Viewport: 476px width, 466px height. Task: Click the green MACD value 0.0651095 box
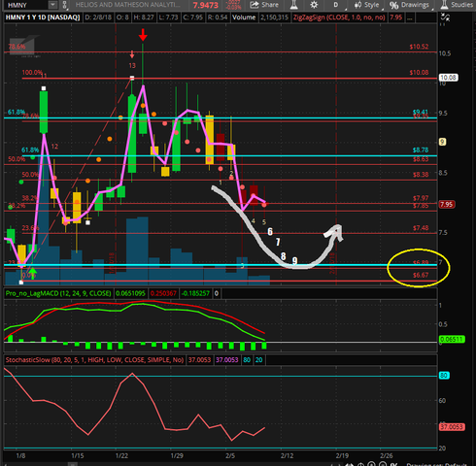[x=130, y=293]
